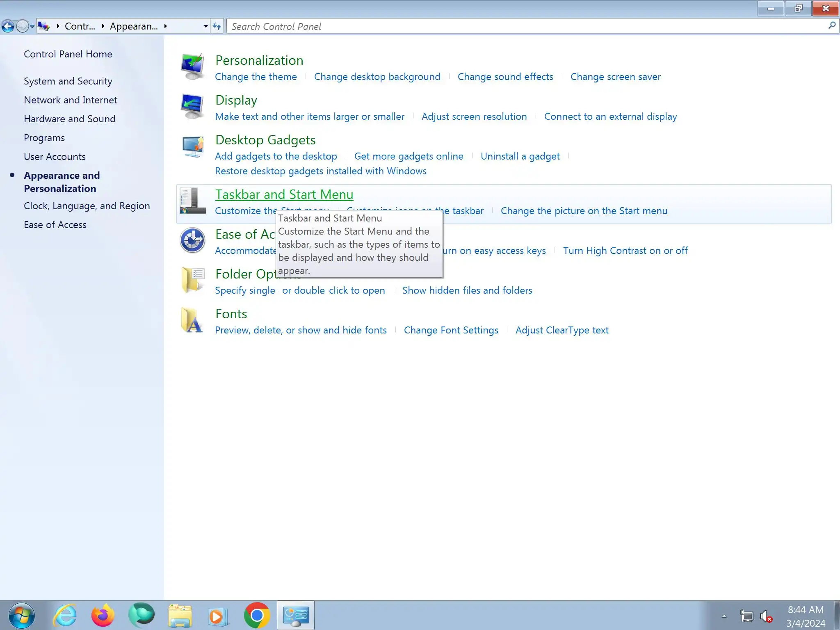Open Desktop Gadgets via its icon
Image resolution: width=840 pixels, height=630 pixels.
click(x=192, y=146)
